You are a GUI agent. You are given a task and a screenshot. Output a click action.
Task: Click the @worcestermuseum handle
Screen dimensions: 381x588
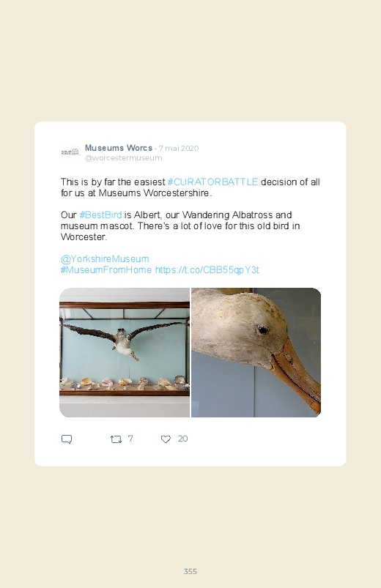coord(124,158)
